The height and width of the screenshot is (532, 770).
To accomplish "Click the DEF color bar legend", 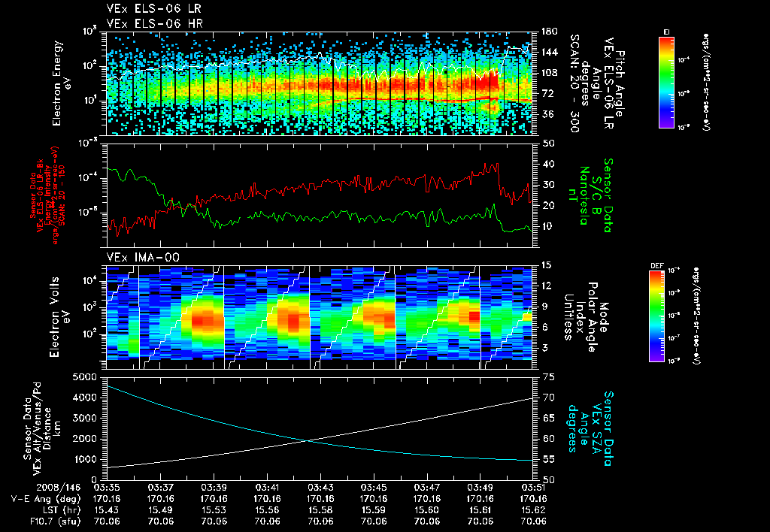I will 657,316.
